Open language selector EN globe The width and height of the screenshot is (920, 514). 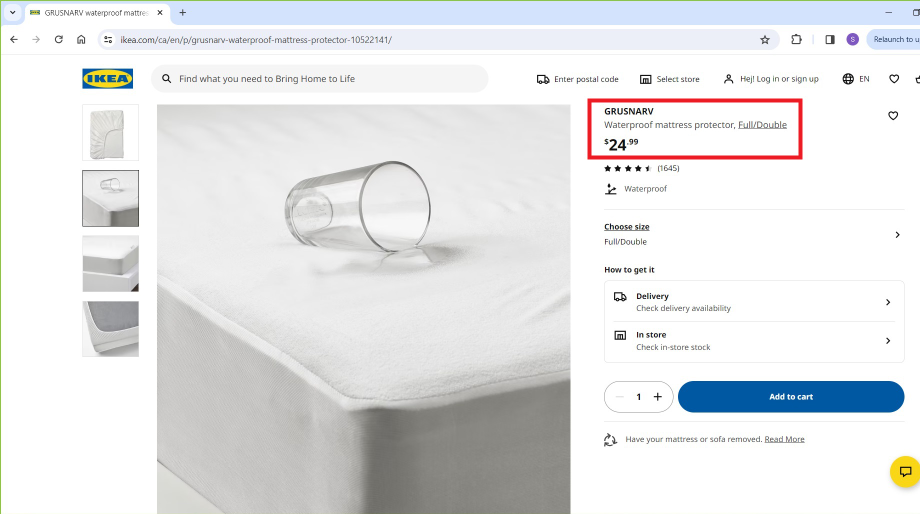[856, 79]
